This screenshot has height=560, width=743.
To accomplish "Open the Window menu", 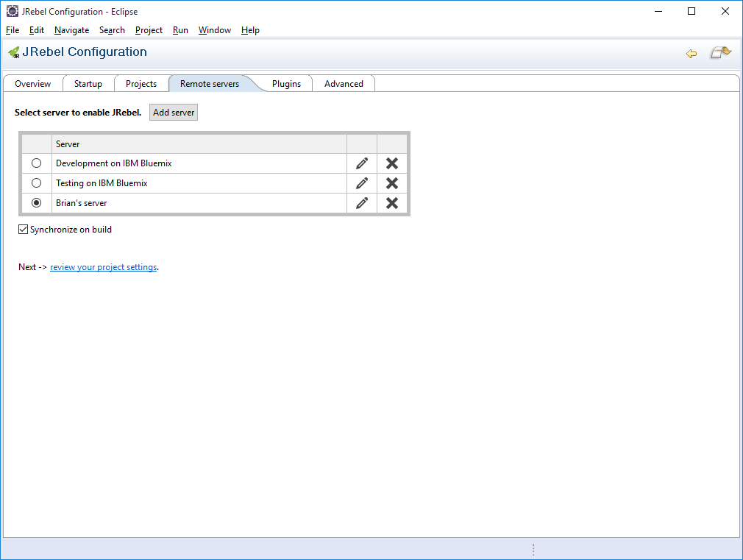I will [215, 30].
